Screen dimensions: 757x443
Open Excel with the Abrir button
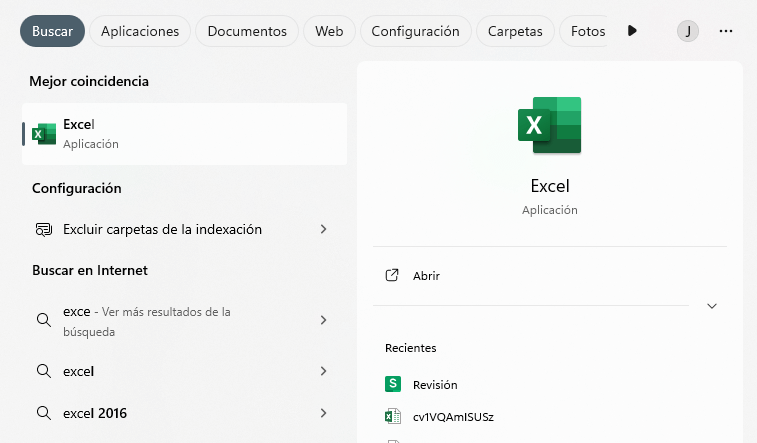click(x=427, y=276)
